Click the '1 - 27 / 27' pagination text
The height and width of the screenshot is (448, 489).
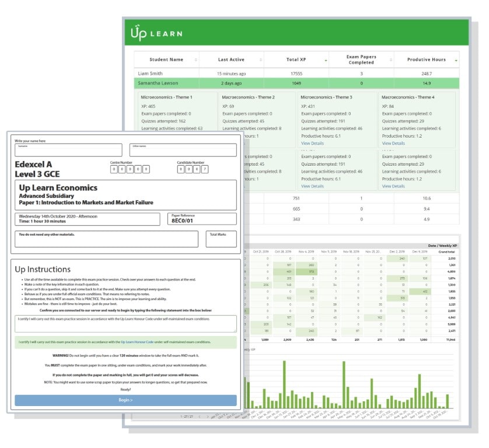click(x=187, y=416)
